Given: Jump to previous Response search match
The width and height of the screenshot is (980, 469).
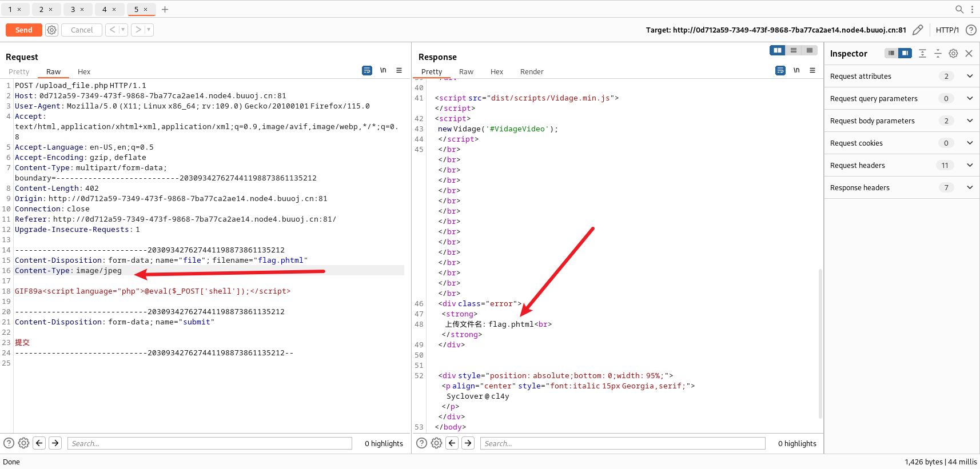Looking at the screenshot, I should (452, 443).
